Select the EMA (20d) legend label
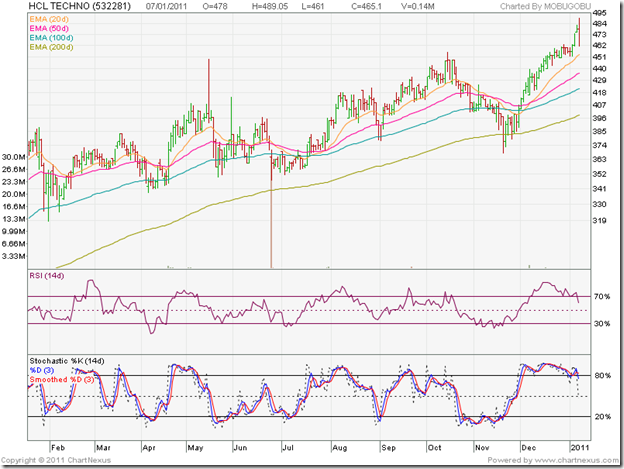624x469 pixels. tap(50, 19)
